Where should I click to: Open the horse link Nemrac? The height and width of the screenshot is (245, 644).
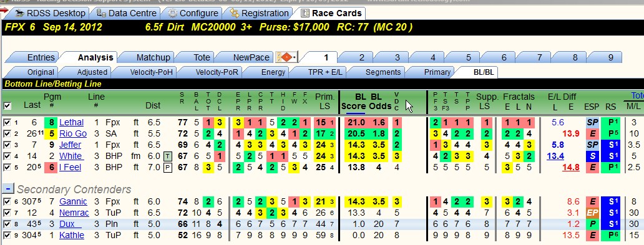click(74, 213)
